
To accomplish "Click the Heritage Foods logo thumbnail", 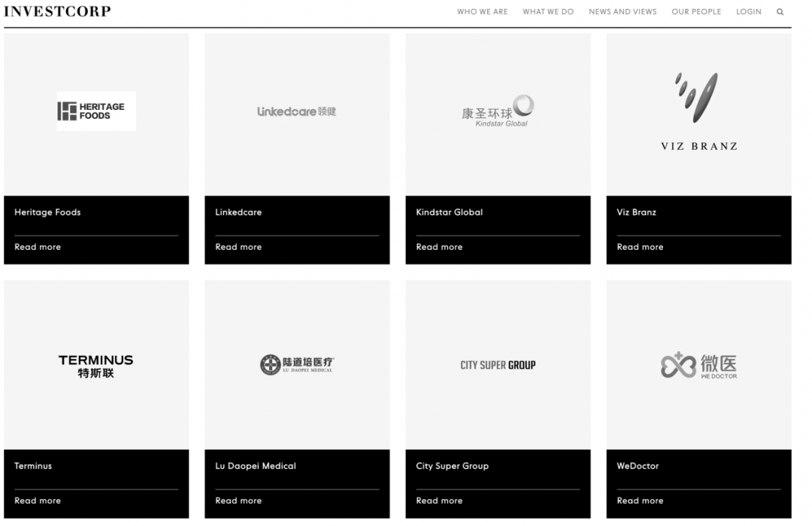I will point(96,111).
